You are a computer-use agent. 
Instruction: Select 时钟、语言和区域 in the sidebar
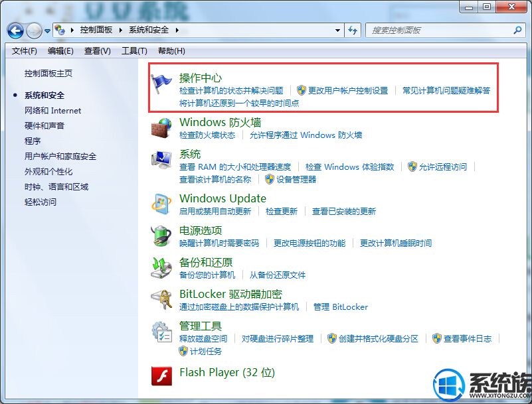[56, 187]
